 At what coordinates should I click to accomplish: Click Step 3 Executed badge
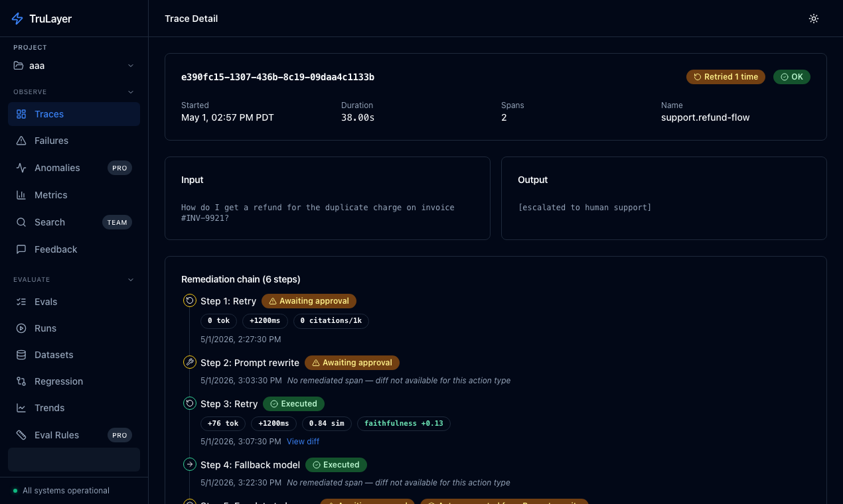(x=293, y=403)
